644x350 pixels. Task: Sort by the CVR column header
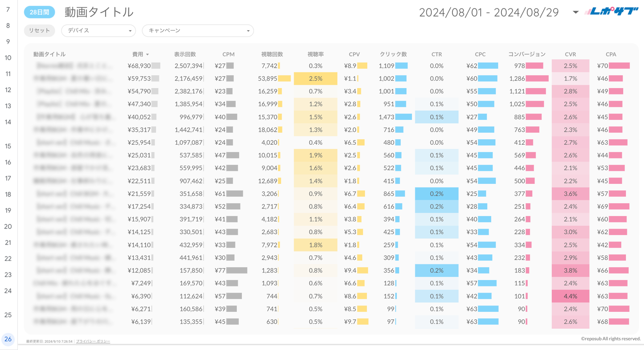pos(570,54)
